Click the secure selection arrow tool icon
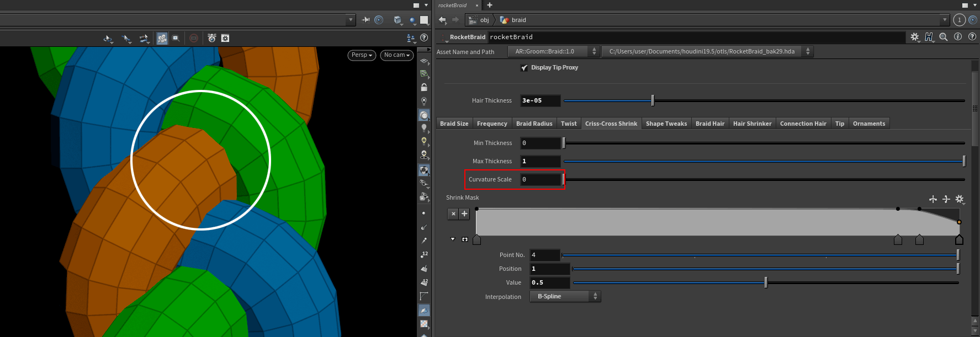Image resolution: width=980 pixels, height=337 pixels. (126, 38)
